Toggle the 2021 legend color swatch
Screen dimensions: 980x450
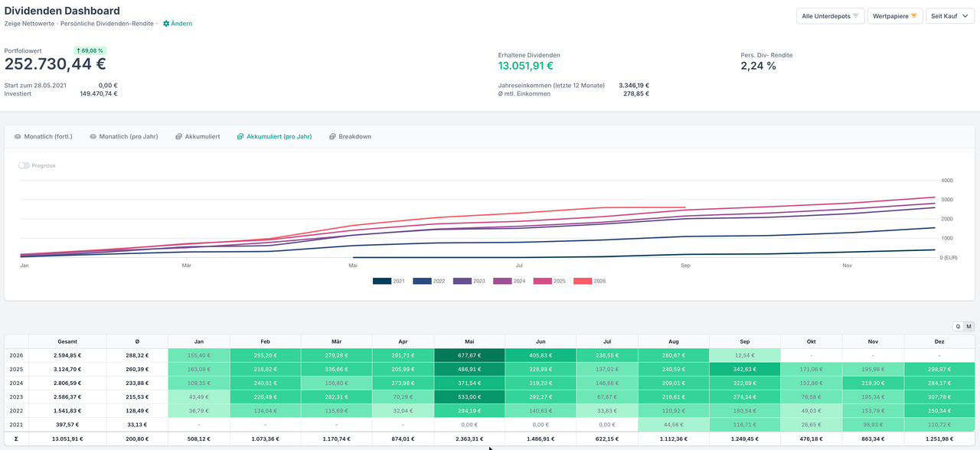(382, 281)
